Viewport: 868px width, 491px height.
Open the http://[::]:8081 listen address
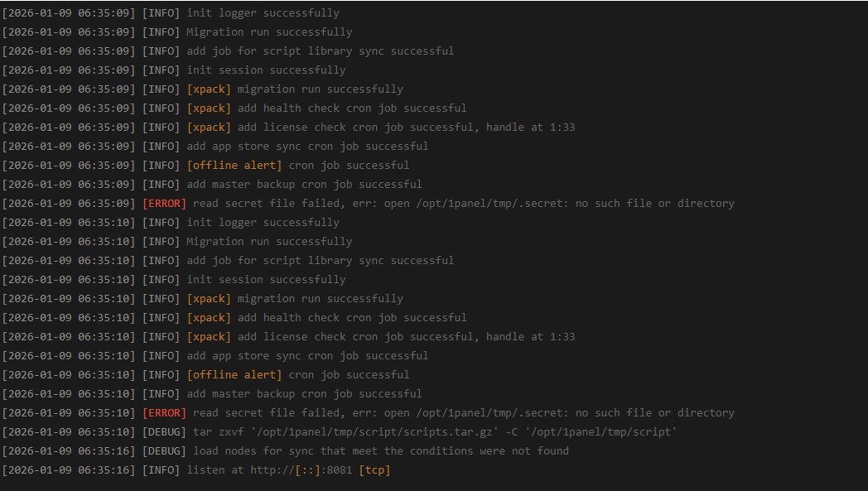point(301,470)
